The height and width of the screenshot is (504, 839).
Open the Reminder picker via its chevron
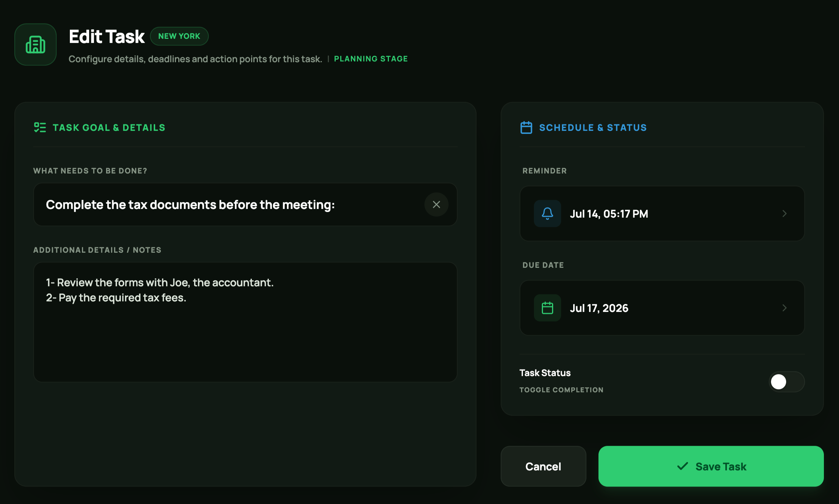pyautogui.click(x=784, y=214)
